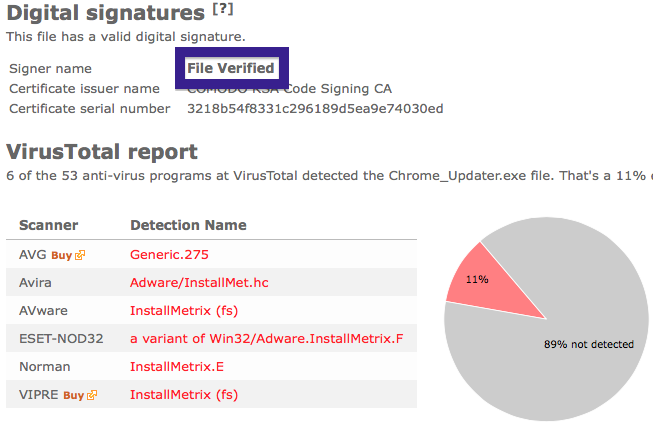Screen dimensions: 653x429
Task: Select the ESET-NOD32 Win32/Adware.InstallMetrix.F detection
Action: pos(267,339)
